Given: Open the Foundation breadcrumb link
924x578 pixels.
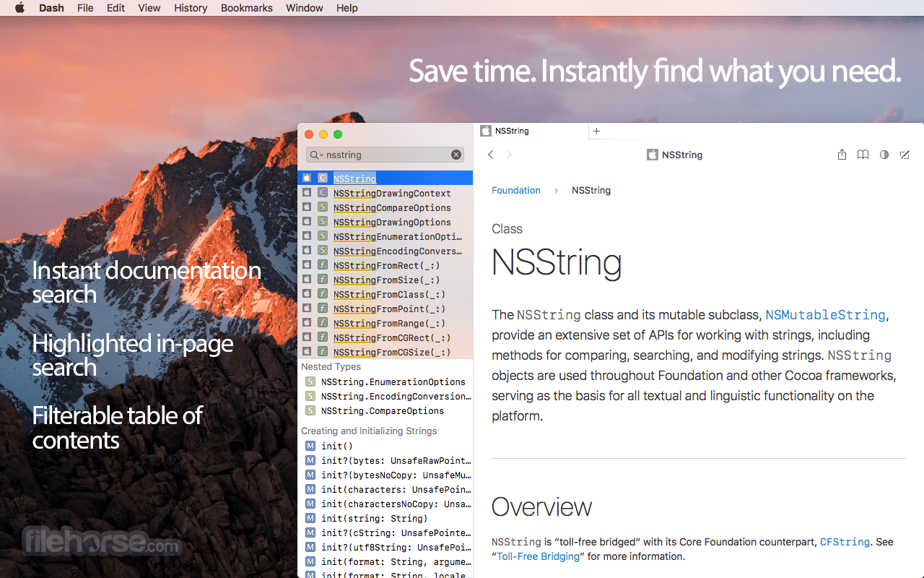Looking at the screenshot, I should click(516, 190).
